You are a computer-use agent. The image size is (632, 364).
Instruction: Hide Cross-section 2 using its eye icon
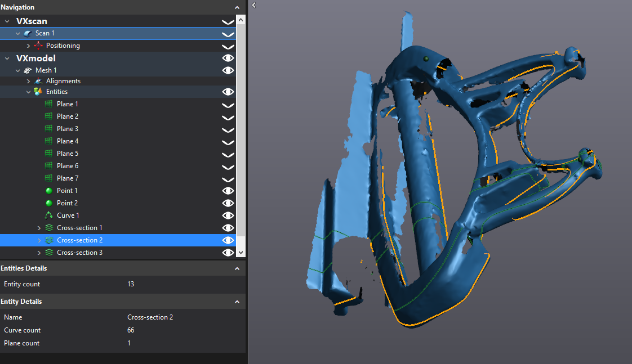coord(228,240)
